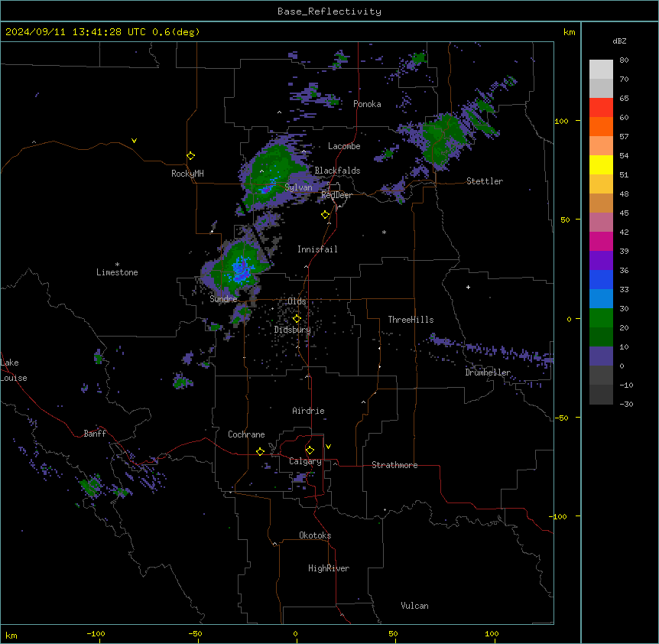This screenshot has width=659, height=644.
Task: Click the Limestone label
Action: [117, 272]
